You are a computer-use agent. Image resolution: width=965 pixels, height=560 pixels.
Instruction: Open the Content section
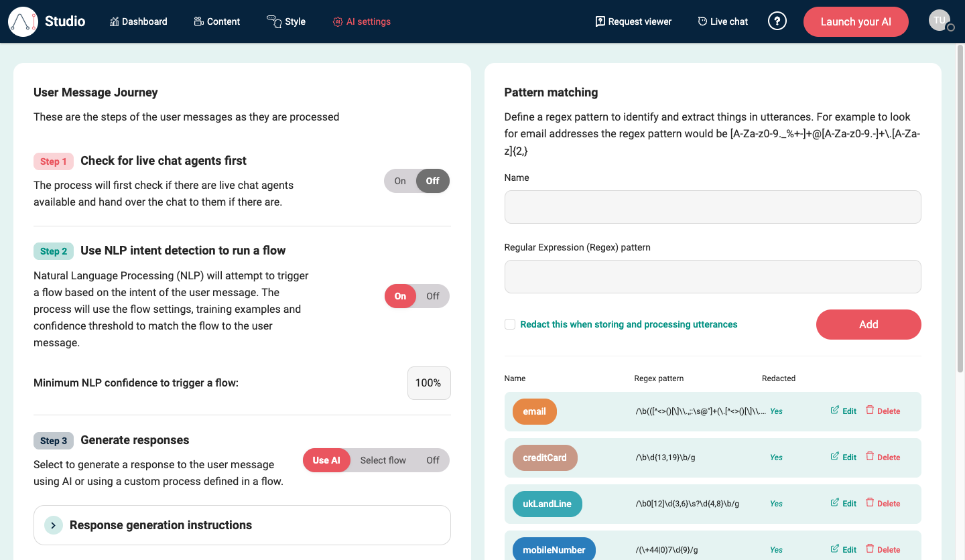pyautogui.click(x=216, y=21)
